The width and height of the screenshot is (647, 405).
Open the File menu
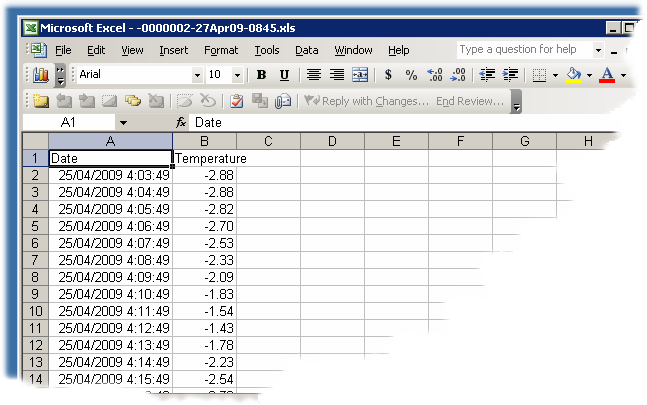[63, 50]
